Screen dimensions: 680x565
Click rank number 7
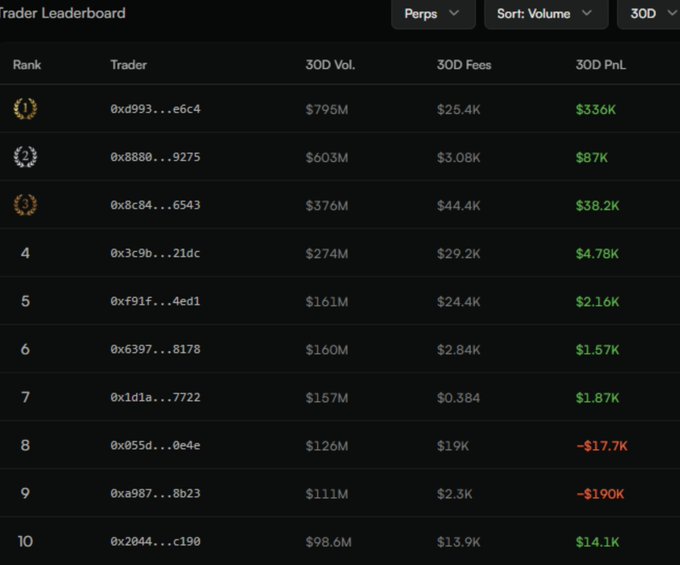tap(25, 398)
